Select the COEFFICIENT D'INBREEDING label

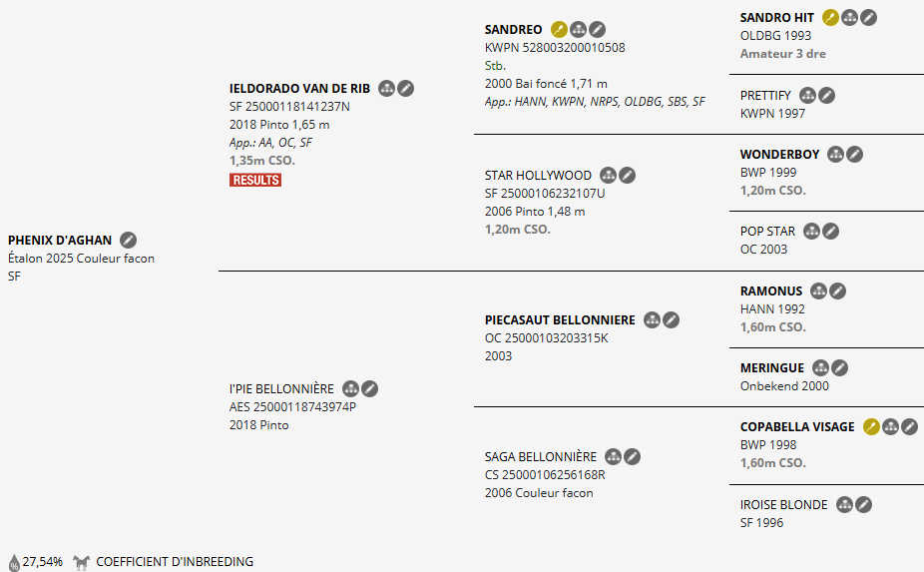coord(175,561)
